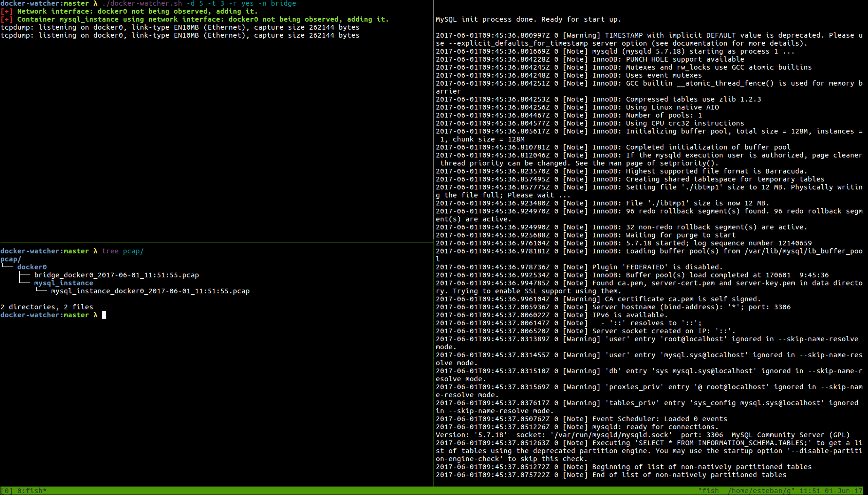The width and height of the screenshot is (868, 495).
Task: Click the '2 directories, 2 files' summary line
Action: point(47,307)
